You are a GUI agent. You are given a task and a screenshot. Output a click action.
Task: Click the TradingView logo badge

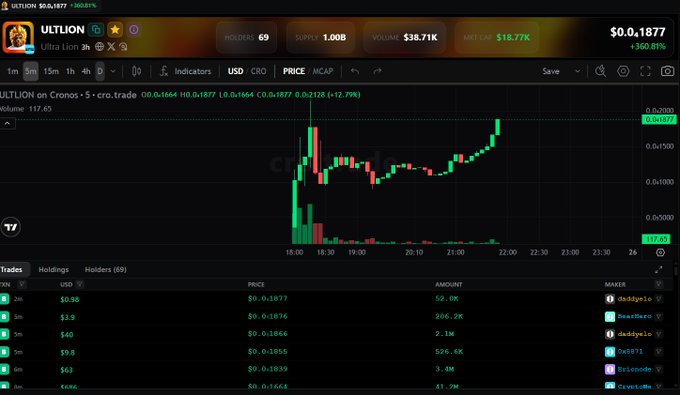click(x=10, y=227)
